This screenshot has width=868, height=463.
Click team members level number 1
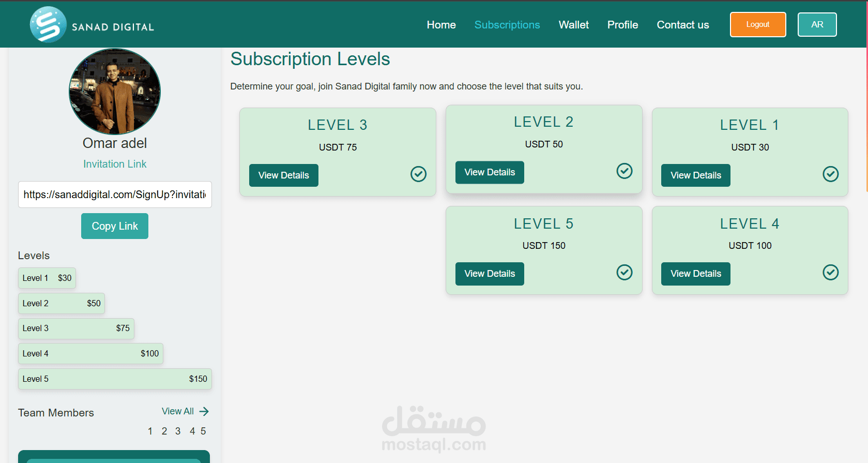[x=150, y=431]
